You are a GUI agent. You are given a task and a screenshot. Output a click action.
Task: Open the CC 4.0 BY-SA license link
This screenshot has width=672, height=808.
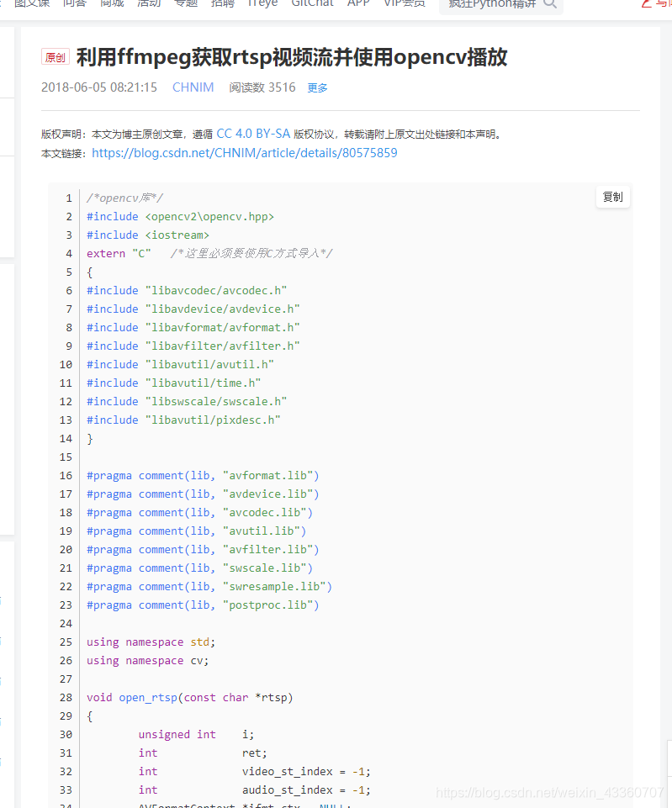pos(253,134)
